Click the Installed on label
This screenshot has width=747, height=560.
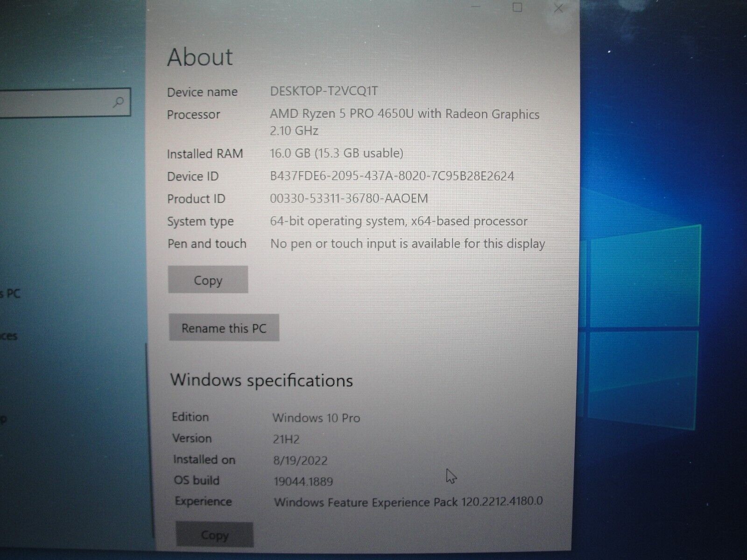point(204,460)
